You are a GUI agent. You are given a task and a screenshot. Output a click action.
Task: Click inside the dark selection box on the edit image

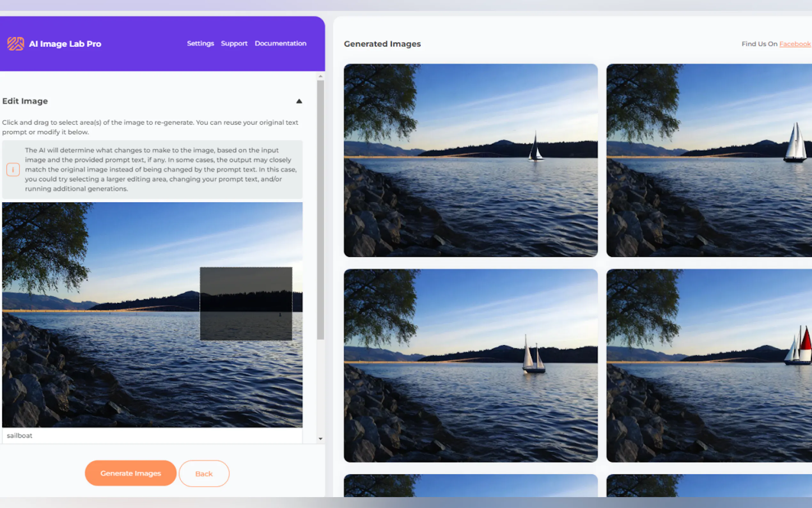coord(246,304)
